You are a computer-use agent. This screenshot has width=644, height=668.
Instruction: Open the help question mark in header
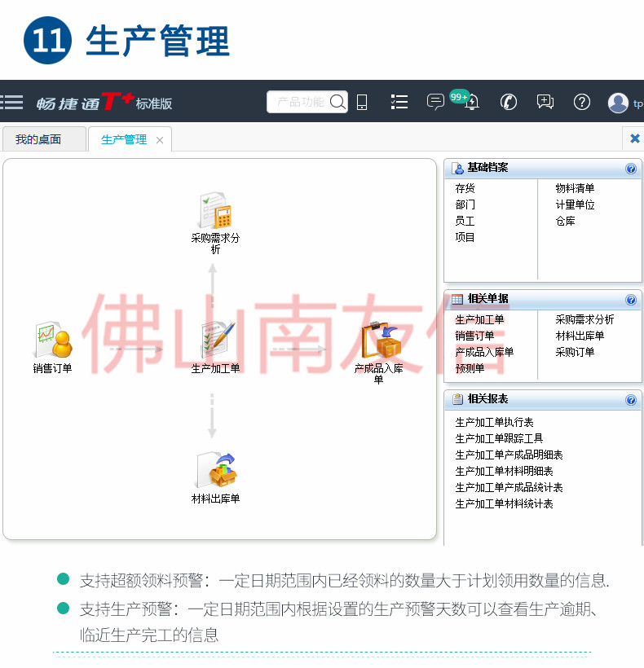point(582,103)
